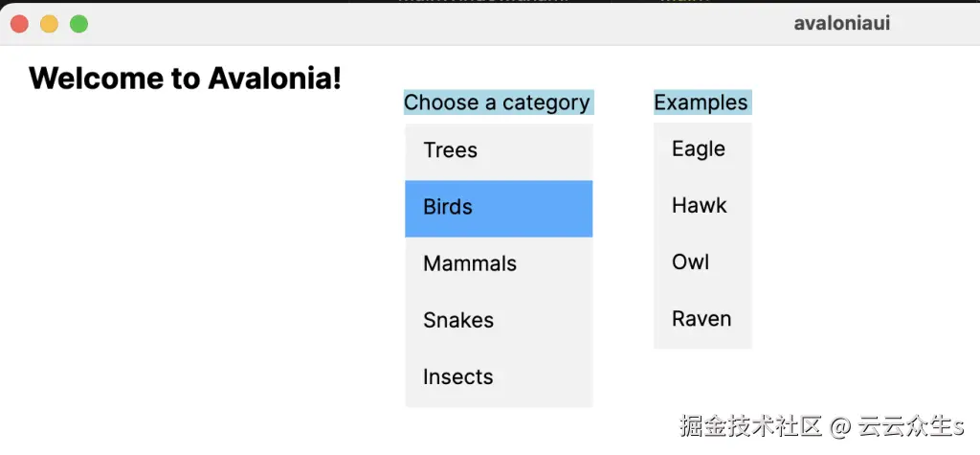Select the Snakes category item

tap(498, 321)
